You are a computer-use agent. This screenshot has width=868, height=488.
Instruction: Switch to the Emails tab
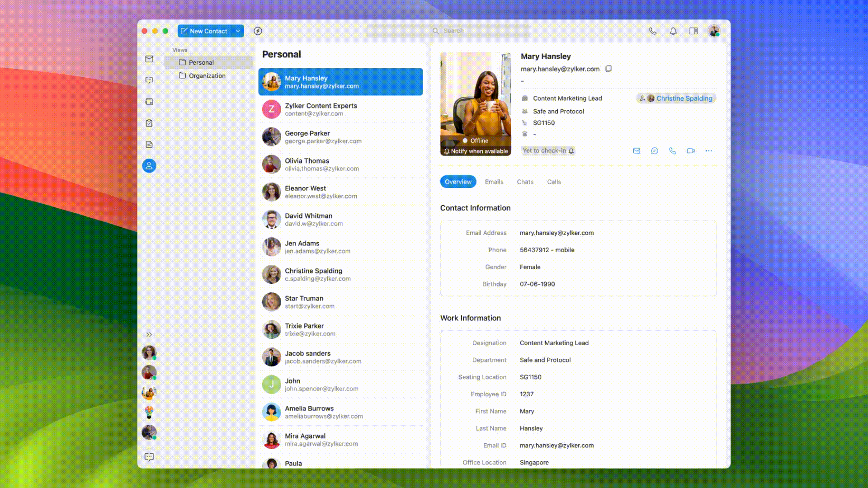pyautogui.click(x=494, y=182)
